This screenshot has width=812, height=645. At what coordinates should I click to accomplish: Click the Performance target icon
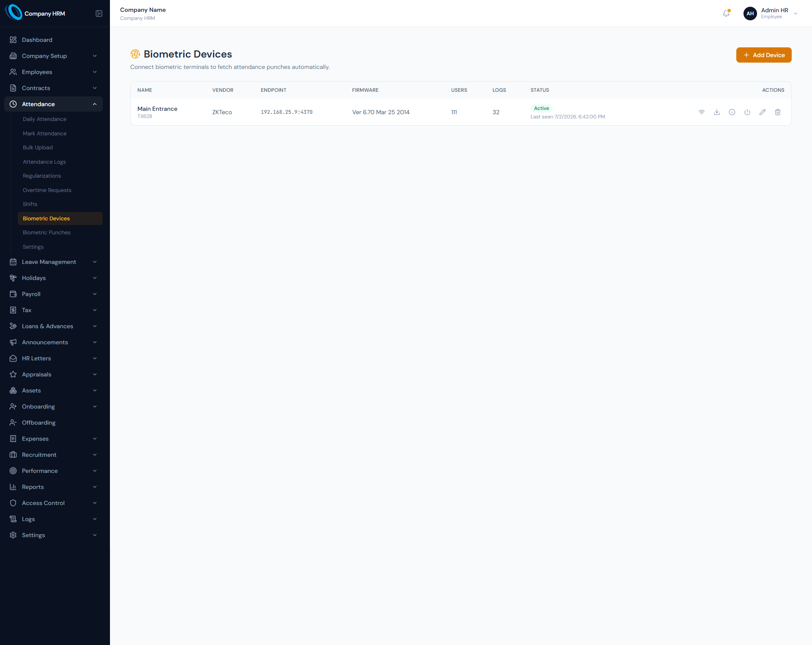13,471
